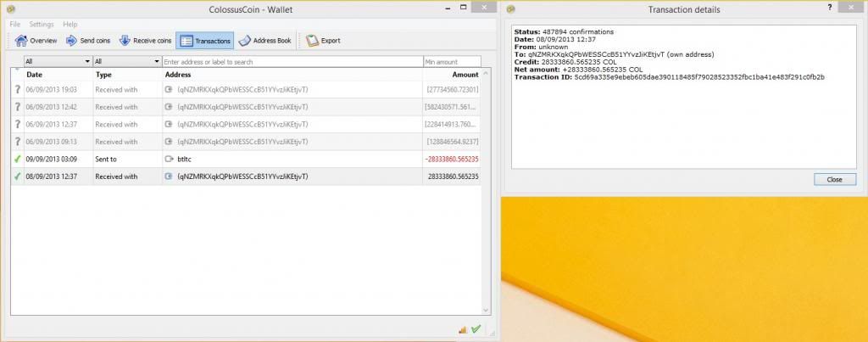Click the green confirmed checkmark on 08/09/2013 row

click(17, 177)
